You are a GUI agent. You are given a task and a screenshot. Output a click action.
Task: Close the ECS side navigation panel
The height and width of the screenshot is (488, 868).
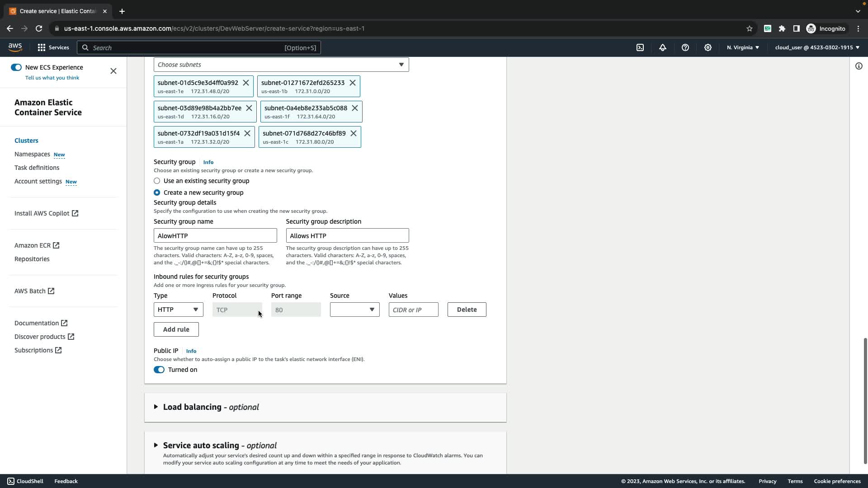point(113,71)
